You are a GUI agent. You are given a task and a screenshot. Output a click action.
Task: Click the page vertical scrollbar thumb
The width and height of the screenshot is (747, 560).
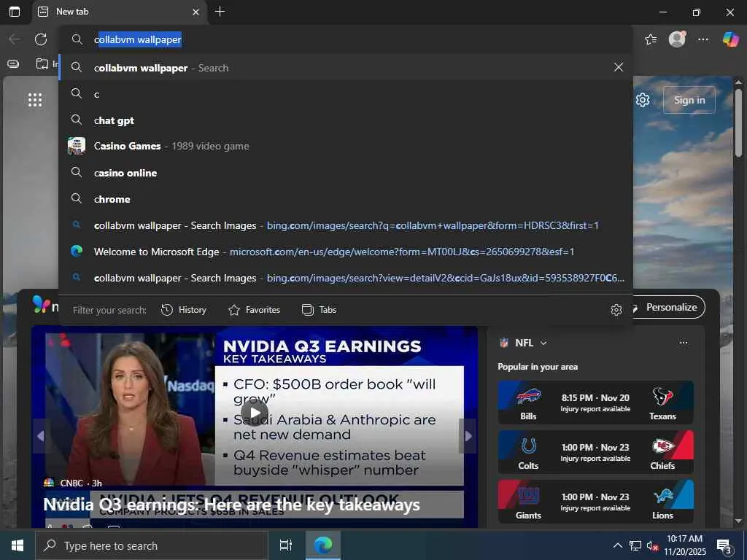(x=738, y=122)
